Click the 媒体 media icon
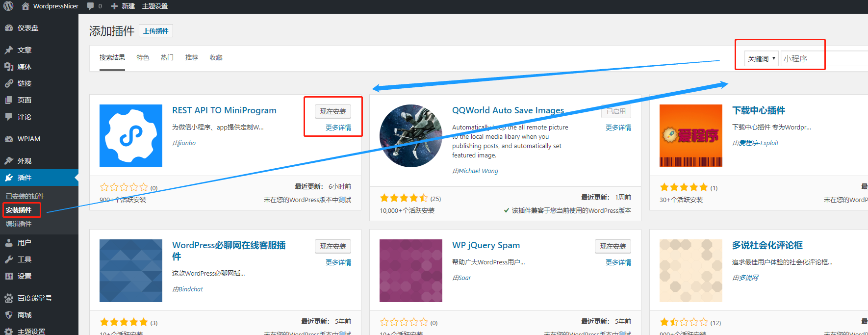 pyautogui.click(x=9, y=67)
